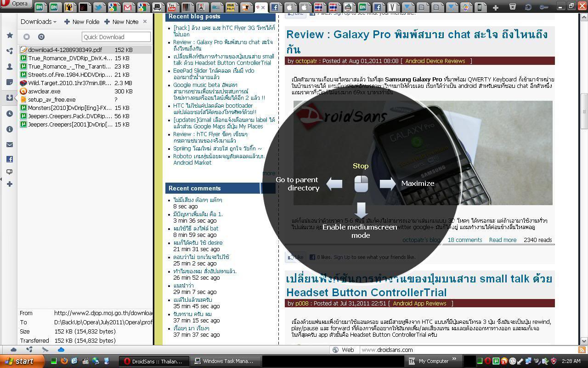Click the New Folder button

pyautogui.click(x=82, y=22)
